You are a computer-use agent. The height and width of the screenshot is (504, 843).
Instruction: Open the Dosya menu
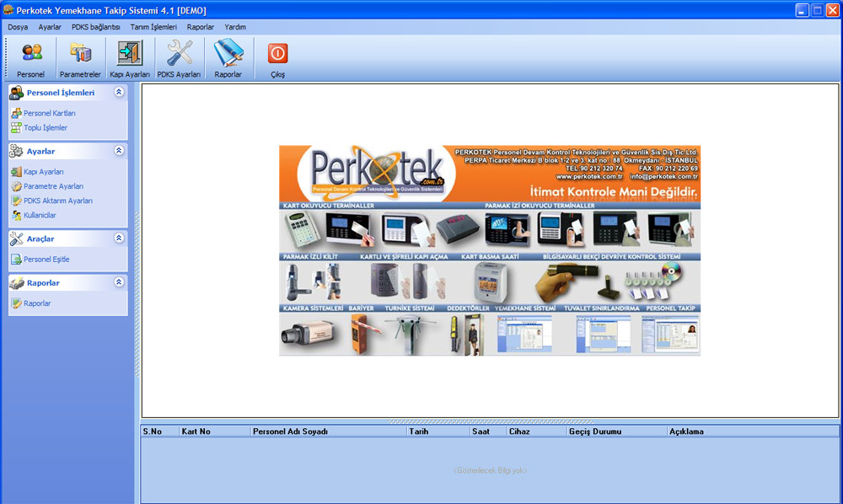click(x=18, y=27)
